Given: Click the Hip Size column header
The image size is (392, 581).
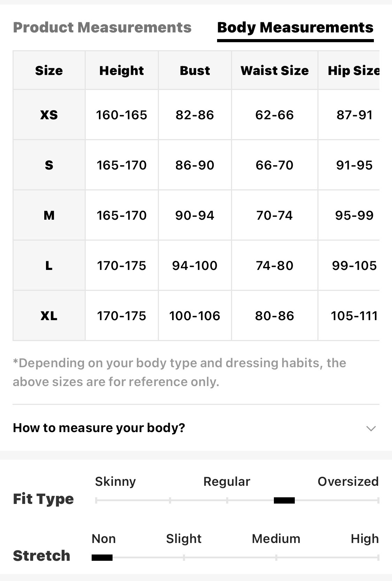Looking at the screenshot, I should (x=353, y=70).
